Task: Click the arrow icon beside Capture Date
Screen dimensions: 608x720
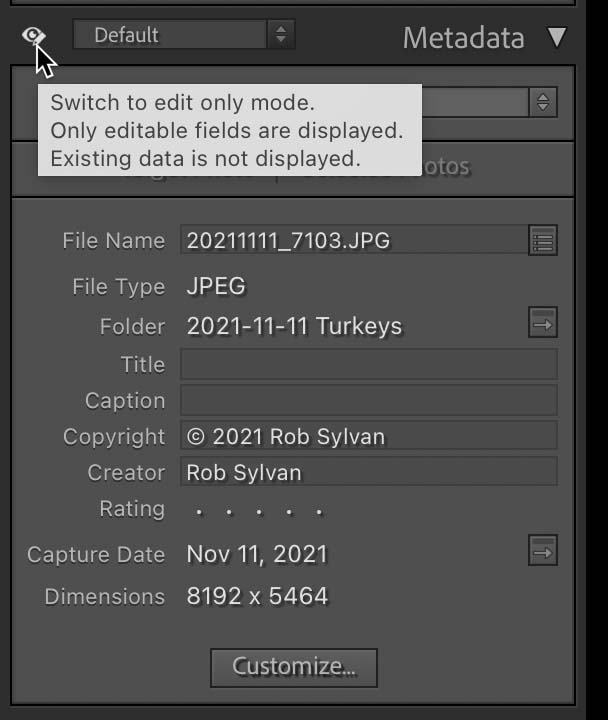Action: pos(543,551)
